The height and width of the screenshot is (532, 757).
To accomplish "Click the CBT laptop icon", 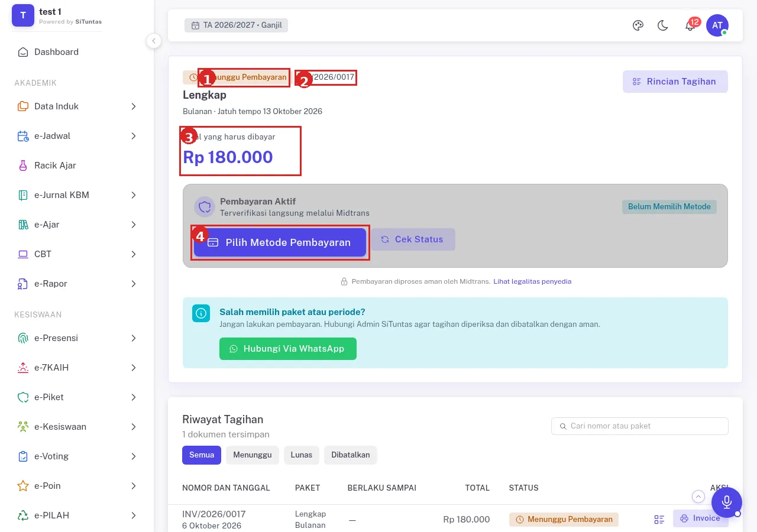I will [x=23, y=254].
